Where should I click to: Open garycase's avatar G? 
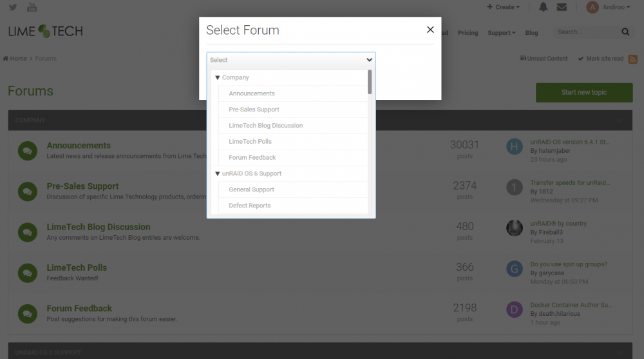[514, 269]
